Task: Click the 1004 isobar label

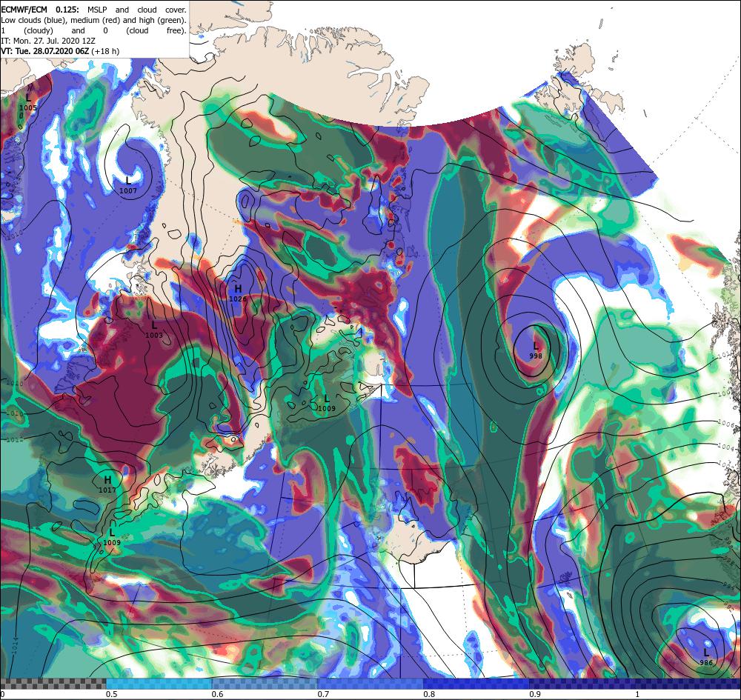Action: coord(725,447)
